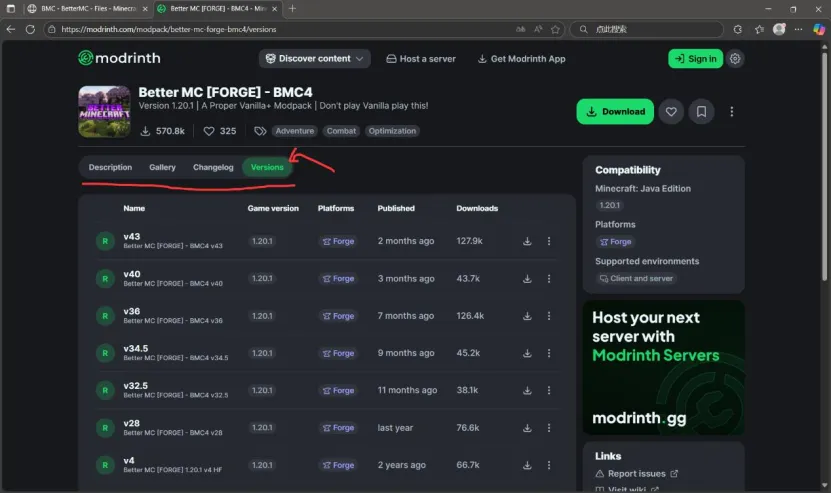Go to the Gallery tab
Screen dimensions: 831x493
[x=162, y=167]
